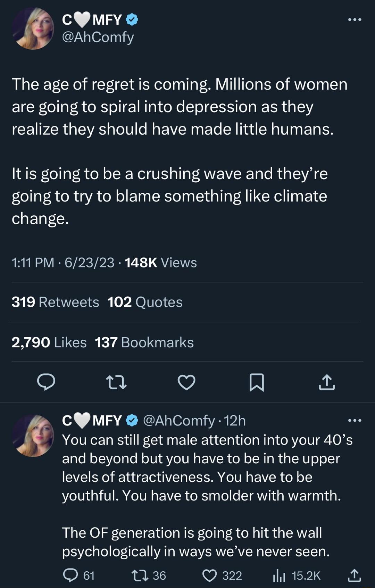Image resolution: width=375 pixels, height=588 pixels.
Task: Like the main tweet
Action: click(x=187, y=383)
